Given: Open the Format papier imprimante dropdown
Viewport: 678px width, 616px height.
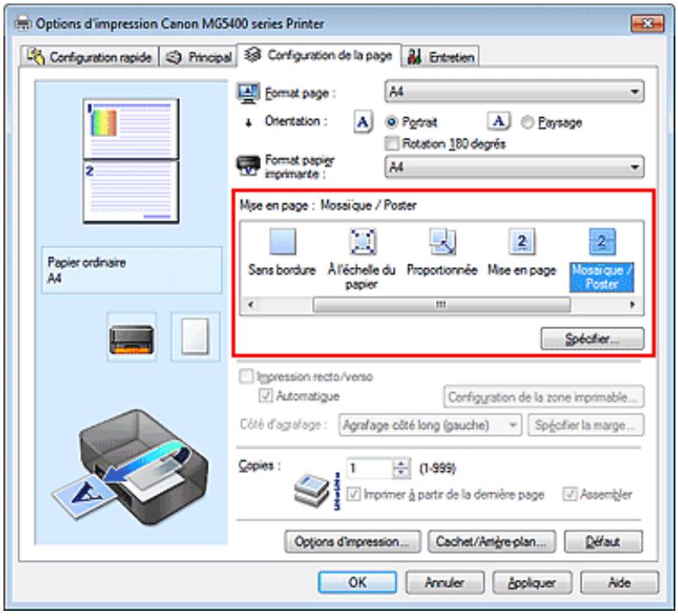Looking at the screenshot, I should 514,167.
